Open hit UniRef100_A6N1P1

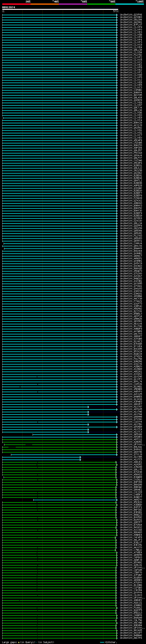pos(131,259)
